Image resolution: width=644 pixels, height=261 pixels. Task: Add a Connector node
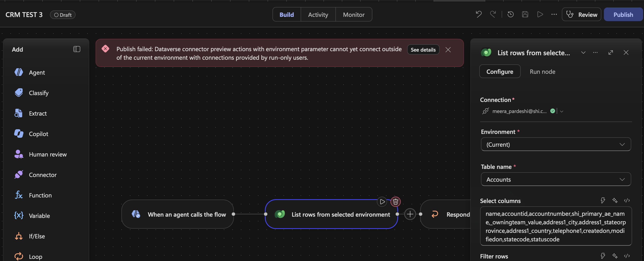[x=35, y=175]
